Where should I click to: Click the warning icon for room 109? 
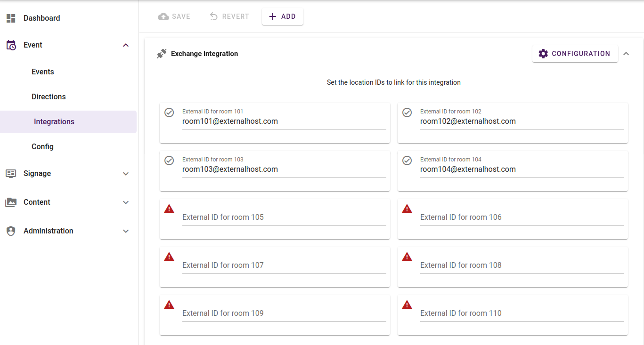point(169,305)
